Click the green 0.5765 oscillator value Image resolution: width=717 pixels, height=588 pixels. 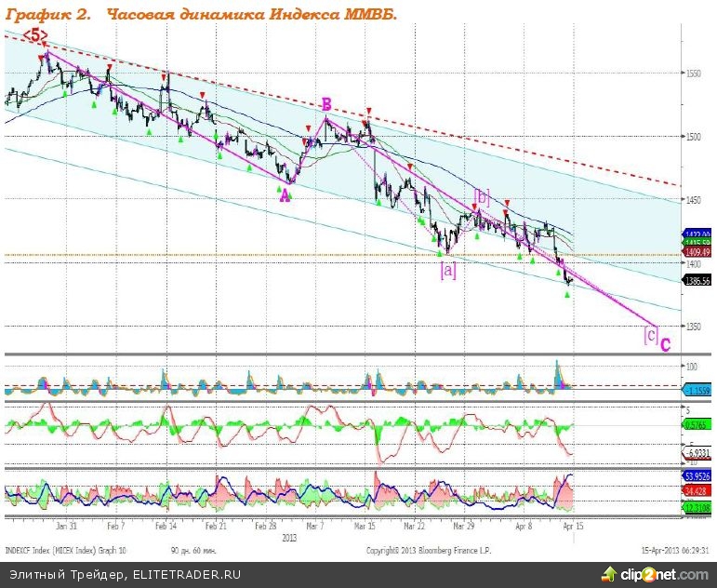[697, 426]
